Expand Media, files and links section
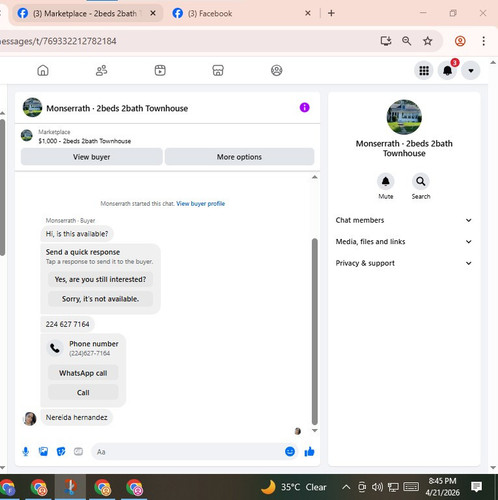Image resolution: width=498 pixels, height=500 pixels. click(x=404, y=242)
